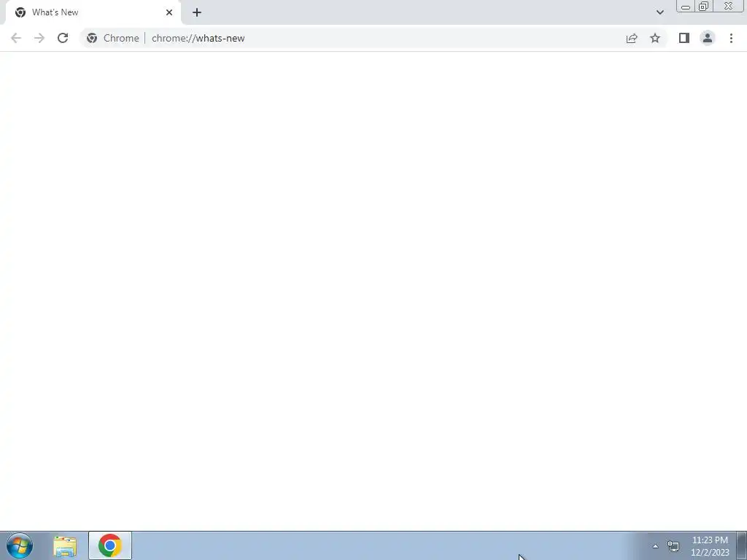Open the network status tray icon
The image size is (747, 560).
tap(673, 546)
